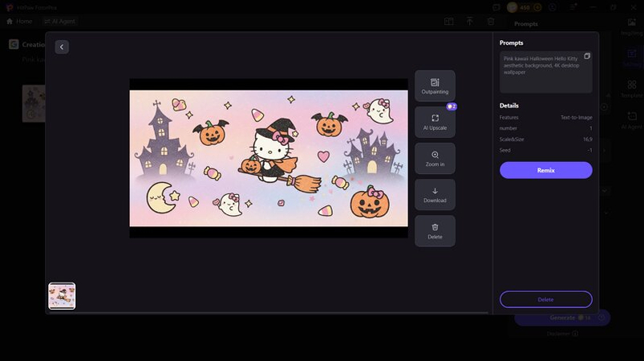Click the upload arrow icon in toolbar

[469, 22]
